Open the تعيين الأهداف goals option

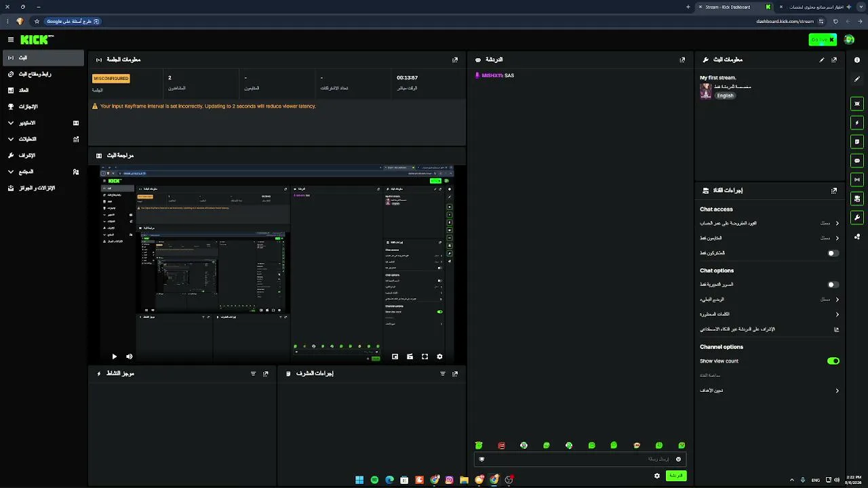(770, 390)
